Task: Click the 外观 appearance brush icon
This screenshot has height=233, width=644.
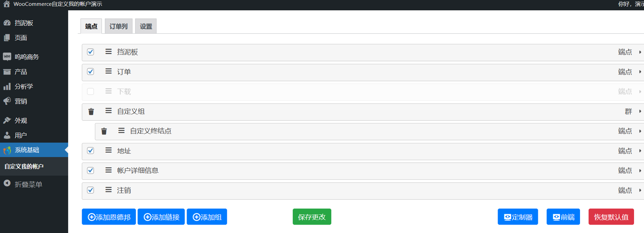Action: pos(7,120)
